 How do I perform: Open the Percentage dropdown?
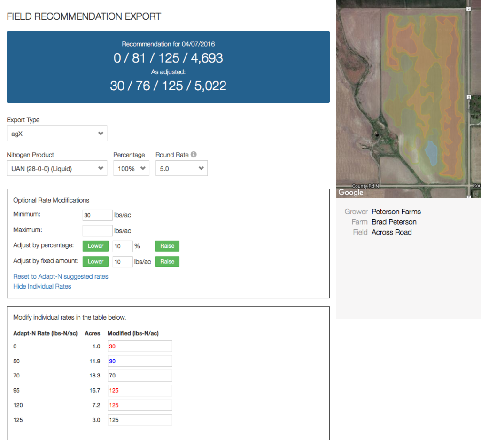click(x=131, y=168)
